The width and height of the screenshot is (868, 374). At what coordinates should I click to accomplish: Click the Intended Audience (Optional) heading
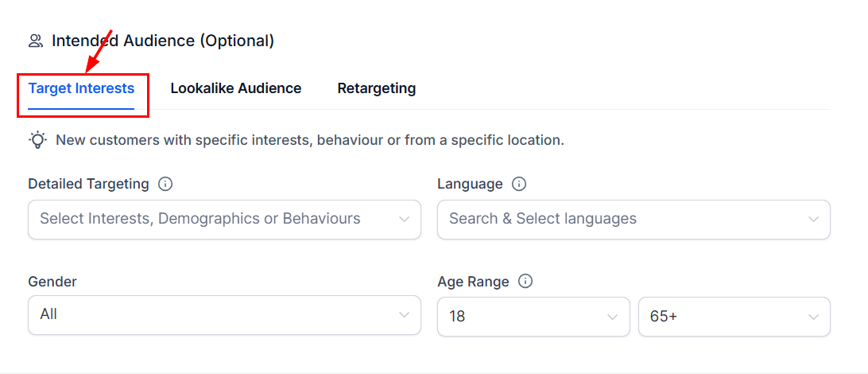click(x=163, y=41)
